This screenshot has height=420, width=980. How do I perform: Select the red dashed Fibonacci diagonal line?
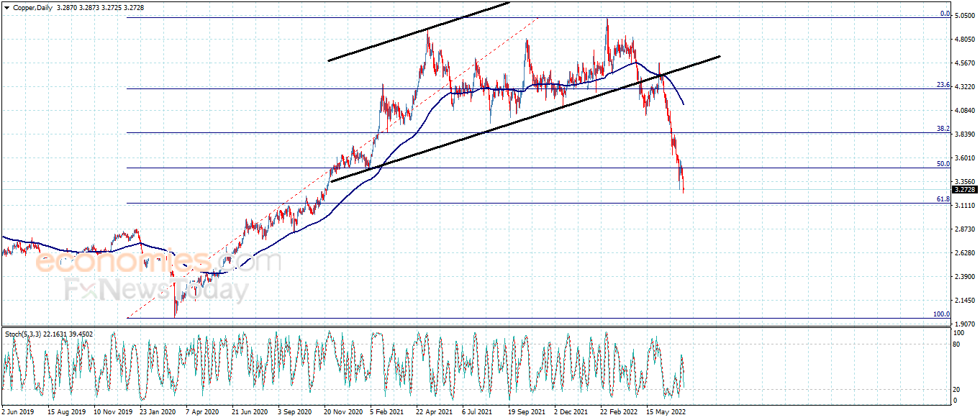click(331, 168)
